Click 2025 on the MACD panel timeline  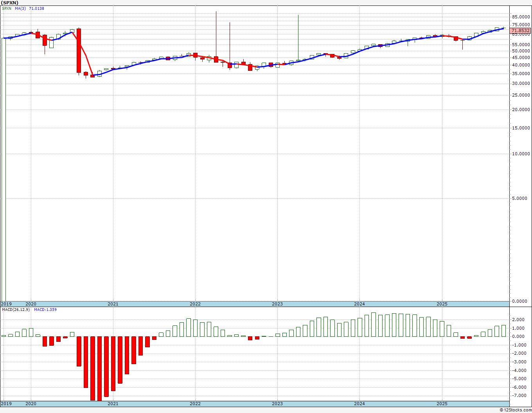coord(442,404)
